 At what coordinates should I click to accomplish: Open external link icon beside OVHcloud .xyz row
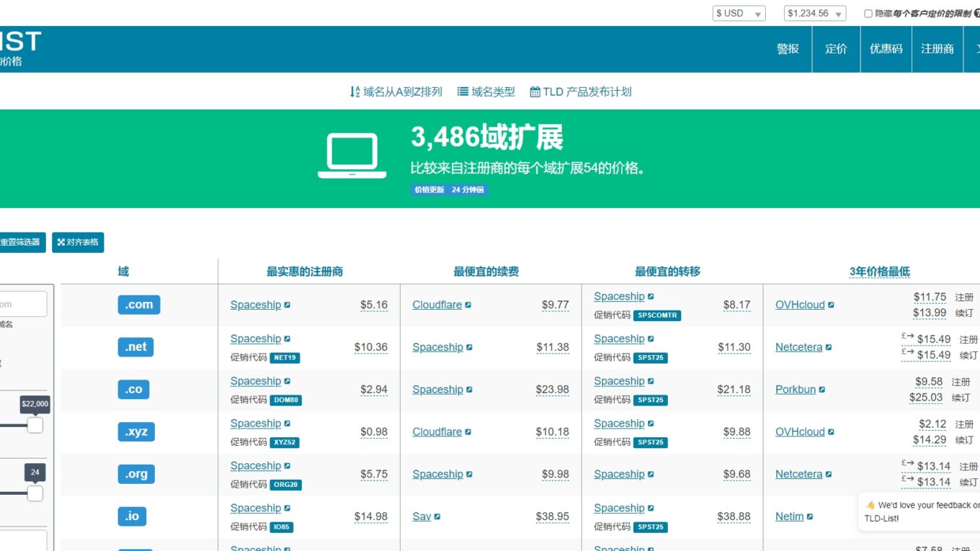(831, 432)
